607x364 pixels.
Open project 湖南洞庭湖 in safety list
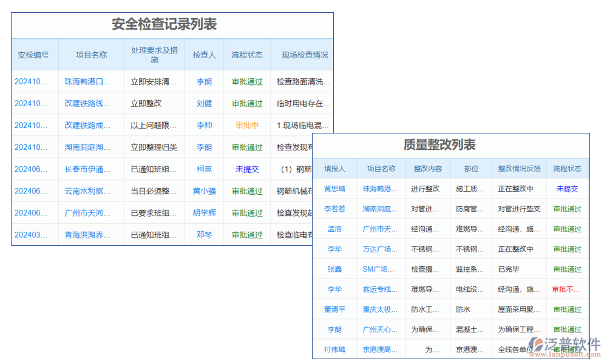point(89,147)
